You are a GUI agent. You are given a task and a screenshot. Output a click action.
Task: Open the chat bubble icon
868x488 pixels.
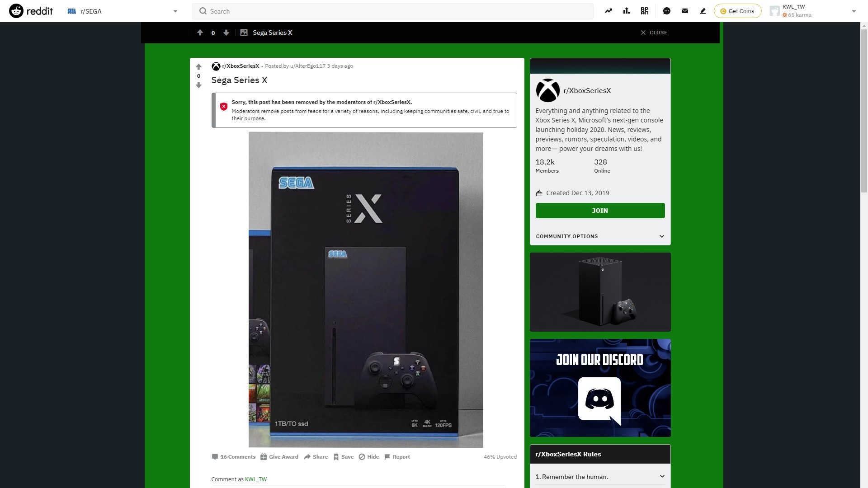click(x=666, y=11)
